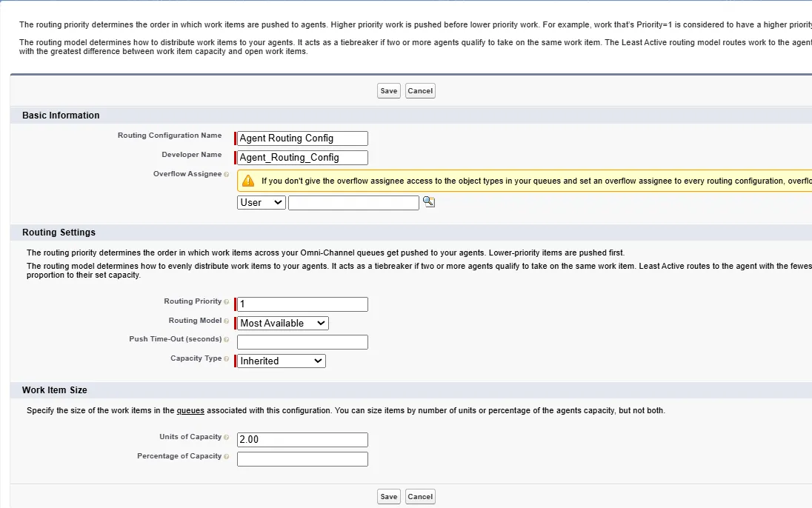The height and width of the screenshot is (508, 812).
Task: Focus the Push Time-Out seconds field
Action: click(x=302, y=342)
